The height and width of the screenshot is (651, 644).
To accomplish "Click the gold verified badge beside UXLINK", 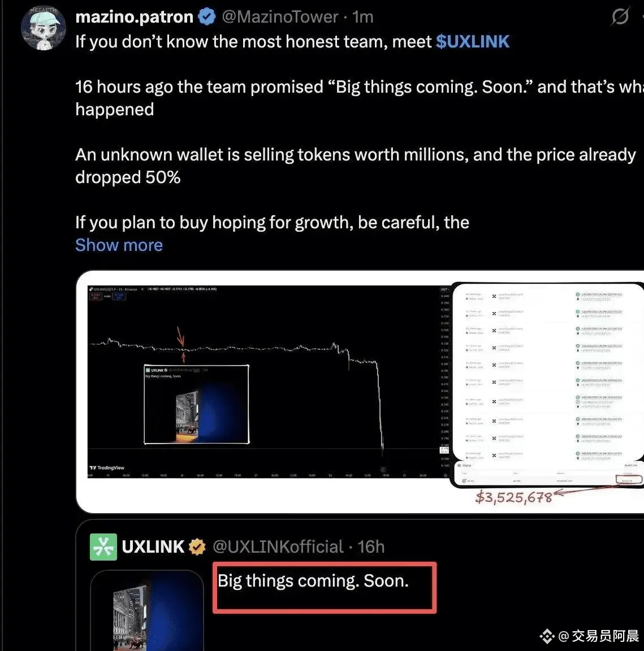I will [x=197, y=547].
